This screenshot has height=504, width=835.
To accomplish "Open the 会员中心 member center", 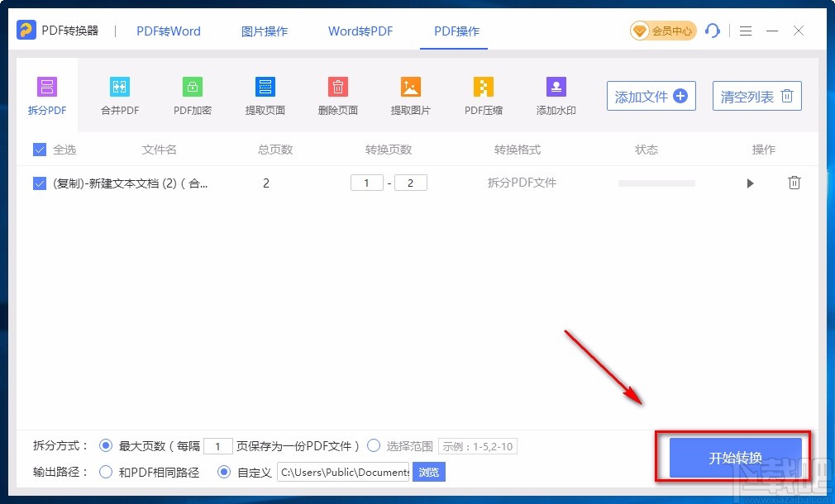I will [661, 31].
